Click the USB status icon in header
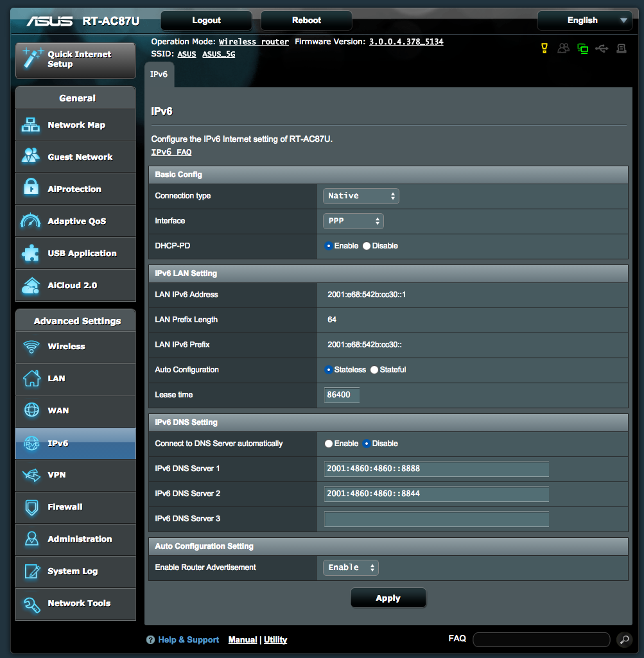Image resolution: width=644 pixels, height=658 pixels. point(602,48)
